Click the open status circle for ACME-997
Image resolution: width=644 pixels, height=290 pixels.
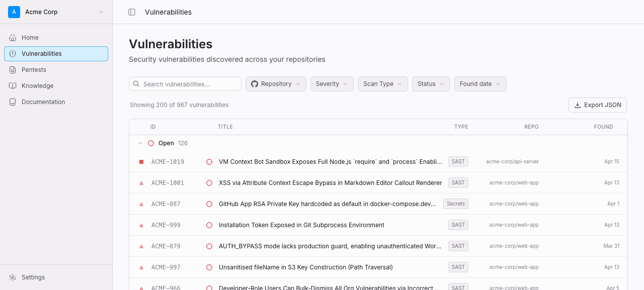(209, 267)
